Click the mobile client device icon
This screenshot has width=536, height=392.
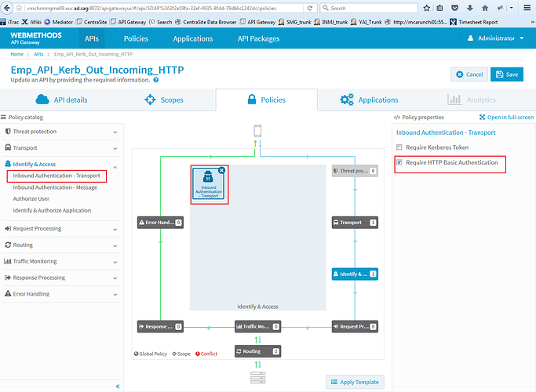click(257, 131)
